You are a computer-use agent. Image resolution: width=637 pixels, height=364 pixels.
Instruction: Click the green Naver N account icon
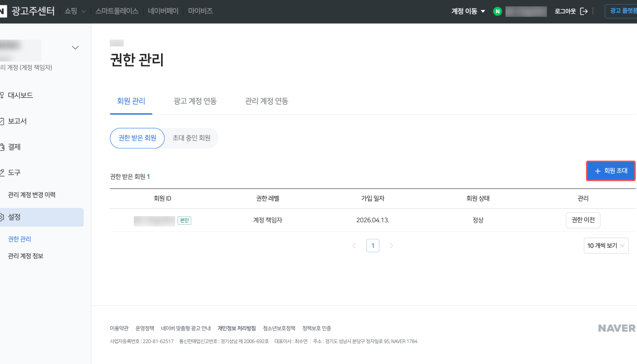click(x=497, y=11)
